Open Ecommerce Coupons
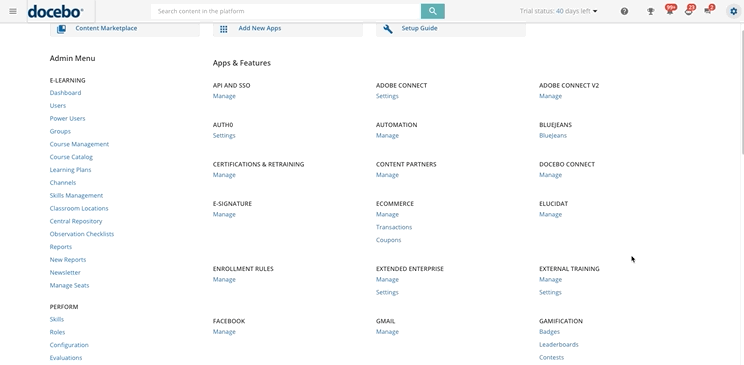The image size is (744, 365). (x=389, y=240)
